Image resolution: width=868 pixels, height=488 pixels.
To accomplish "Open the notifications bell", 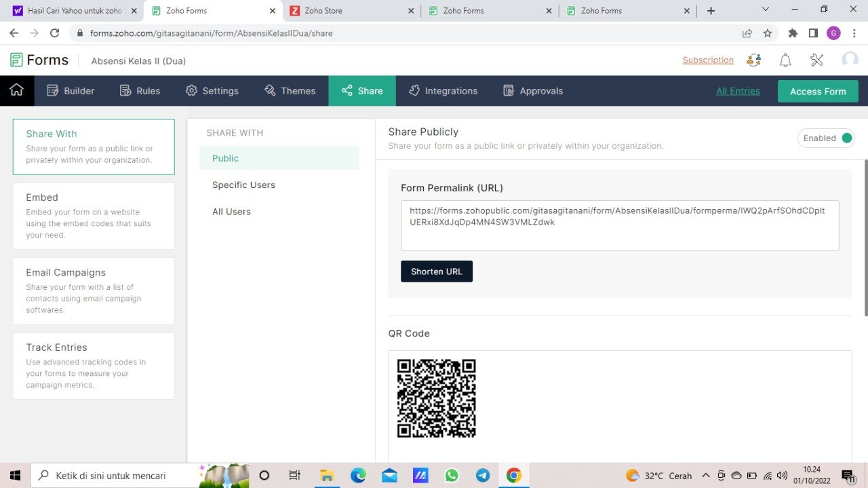I will [x=785, y=60].
